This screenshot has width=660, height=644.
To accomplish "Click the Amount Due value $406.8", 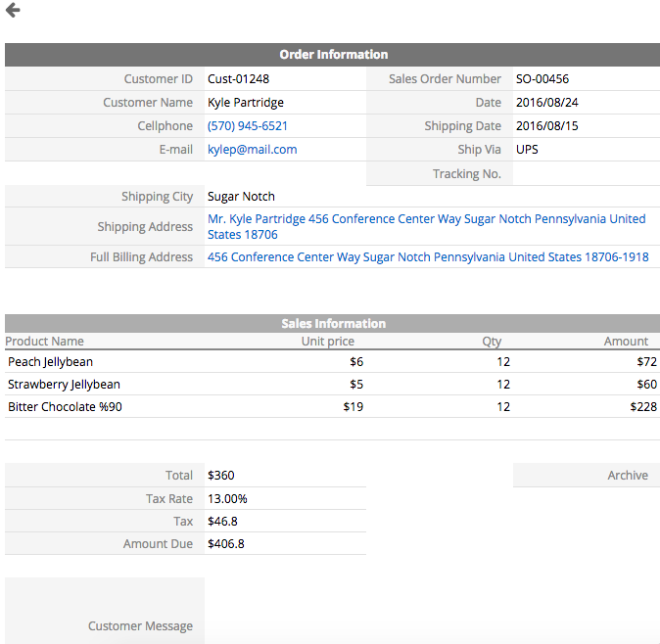I will pyautogui.click(x=225, y=543).
